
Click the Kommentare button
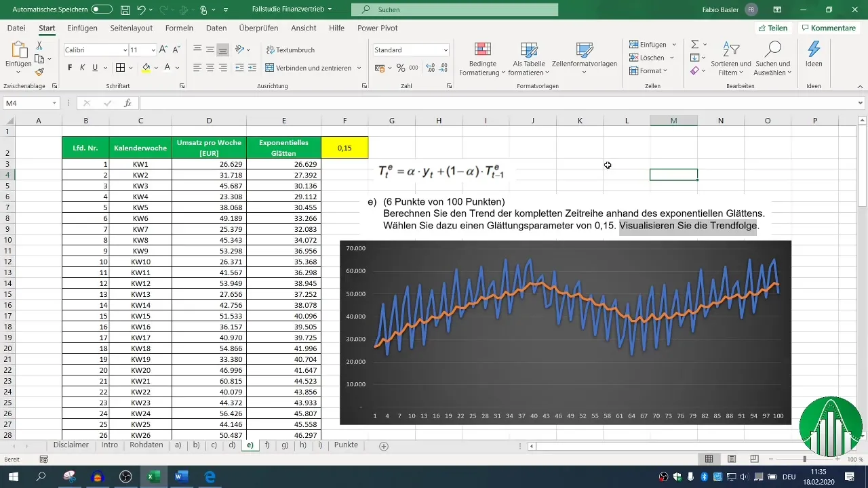click(x=828, y=28)
